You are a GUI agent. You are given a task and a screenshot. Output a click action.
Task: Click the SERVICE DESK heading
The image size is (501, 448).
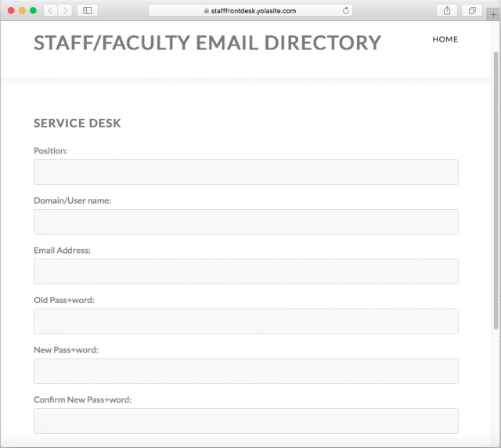tap(77, 123)
